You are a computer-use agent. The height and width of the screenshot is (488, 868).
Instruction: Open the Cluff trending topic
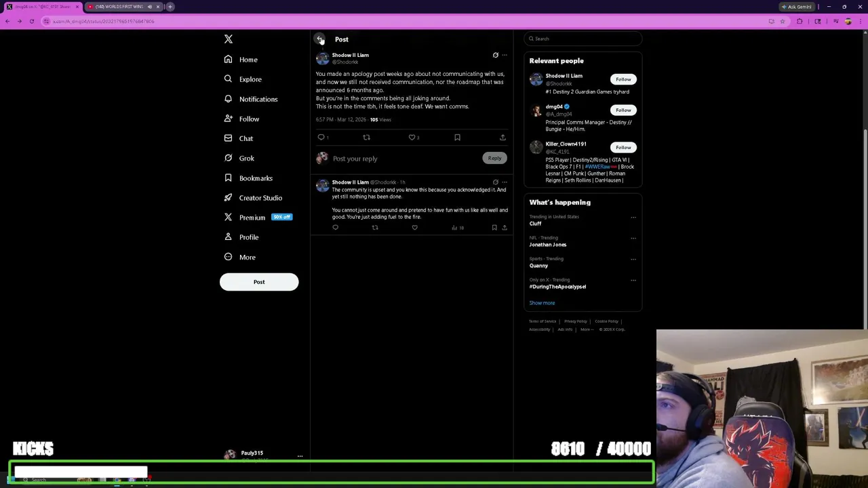536,224
